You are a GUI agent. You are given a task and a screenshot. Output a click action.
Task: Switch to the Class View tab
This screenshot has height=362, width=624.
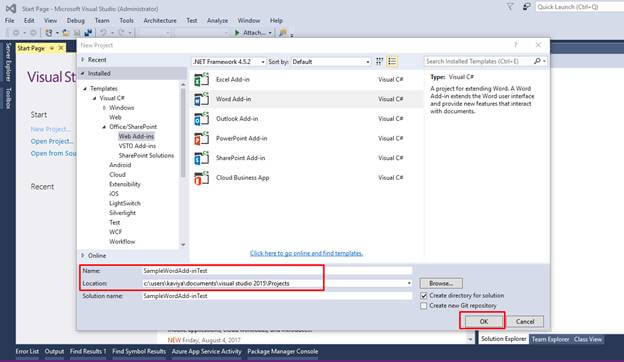click(588, 339)
